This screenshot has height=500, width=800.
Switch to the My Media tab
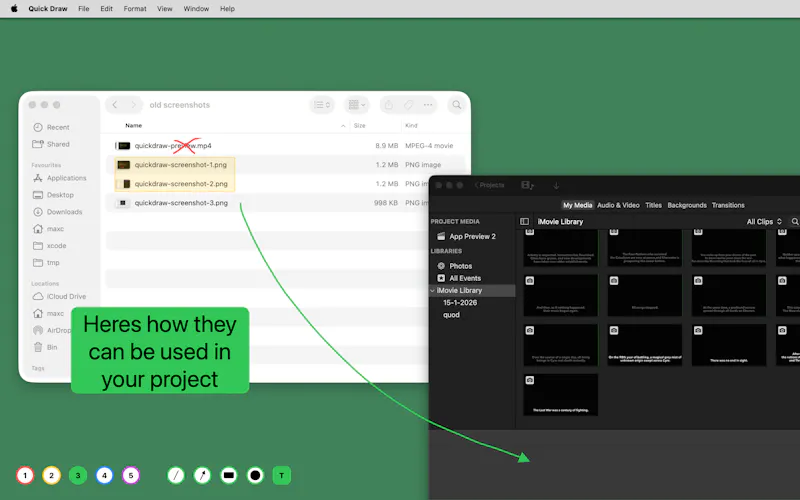(x=578, y=205)
